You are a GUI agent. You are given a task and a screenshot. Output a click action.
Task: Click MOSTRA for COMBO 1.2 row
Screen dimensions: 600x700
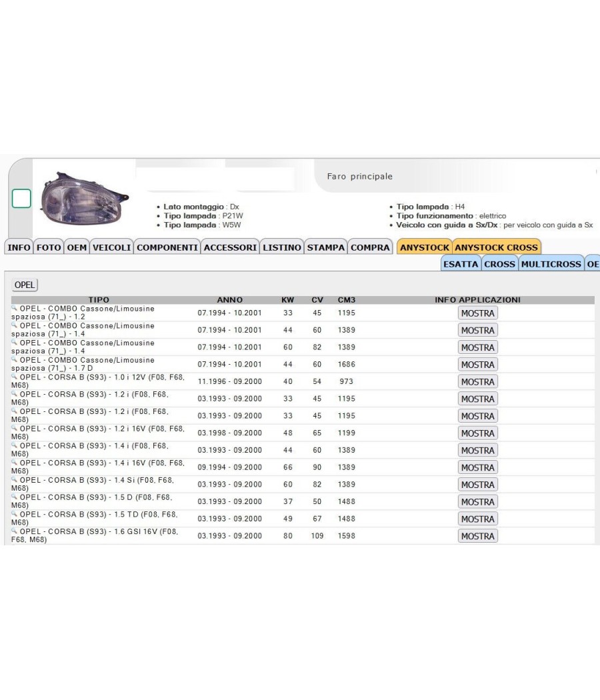point(478,313)
